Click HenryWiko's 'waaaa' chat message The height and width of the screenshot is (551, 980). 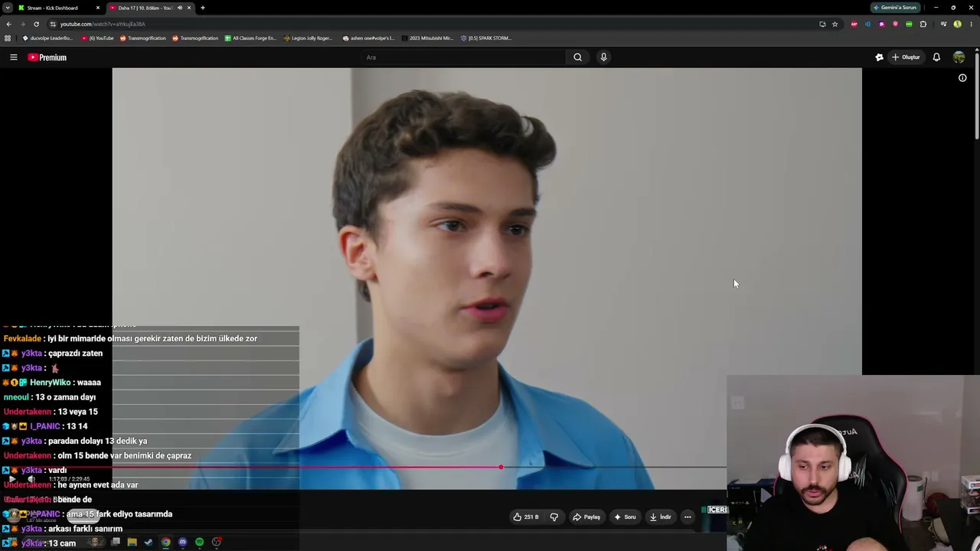[x=89, y=383]
